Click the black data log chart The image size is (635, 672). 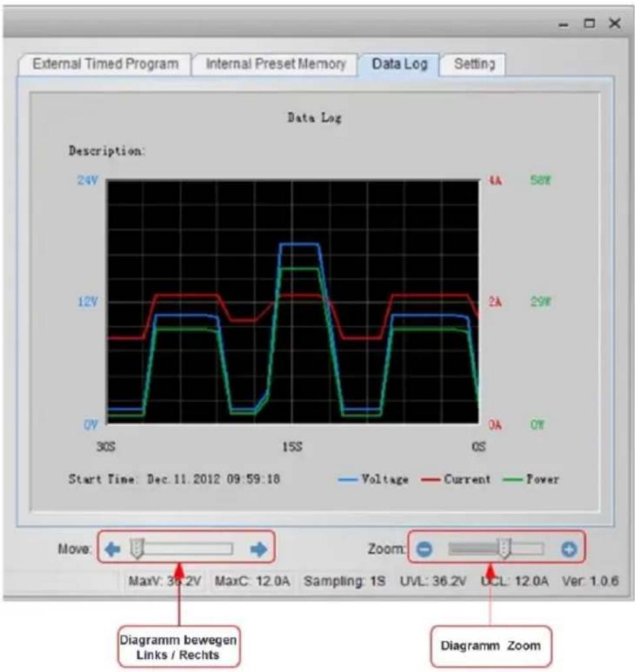pyautogui.click(x=293, y=302)
